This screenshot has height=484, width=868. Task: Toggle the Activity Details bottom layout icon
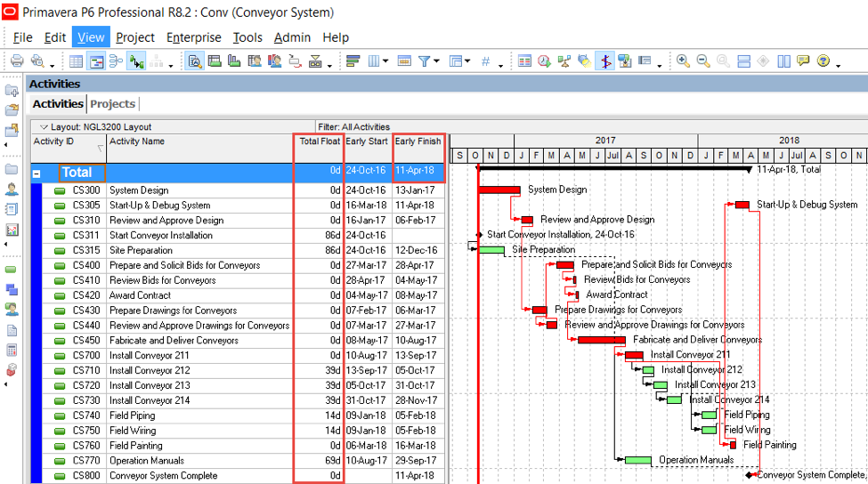click(195, 60)
